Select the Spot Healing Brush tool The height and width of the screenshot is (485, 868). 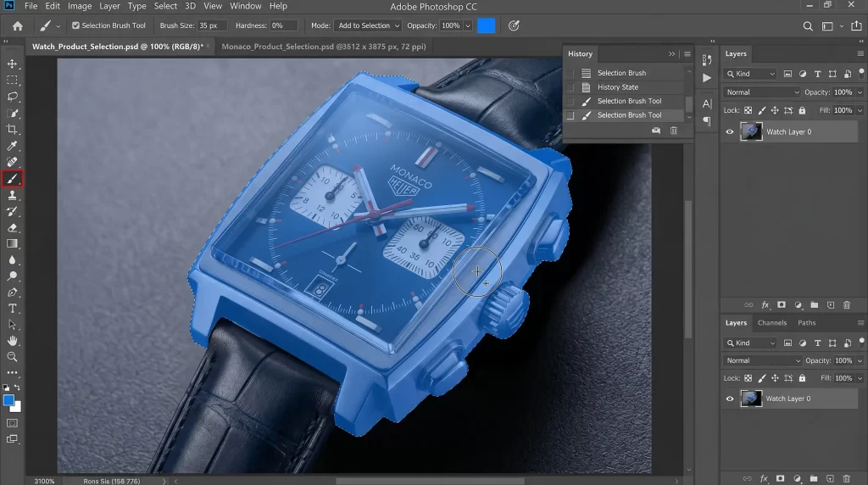point(12,162)
